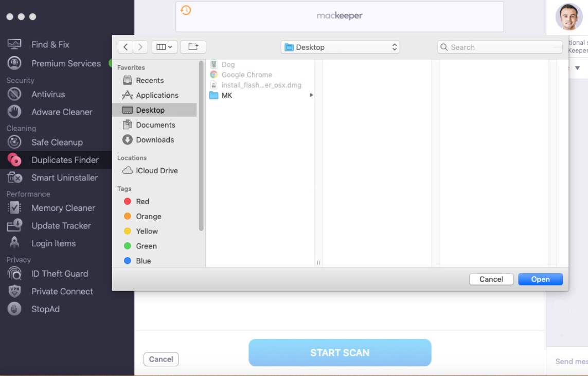Click the column resize handle below file list
The height and width of the screenshot is (376, 588).
point(318,263)
